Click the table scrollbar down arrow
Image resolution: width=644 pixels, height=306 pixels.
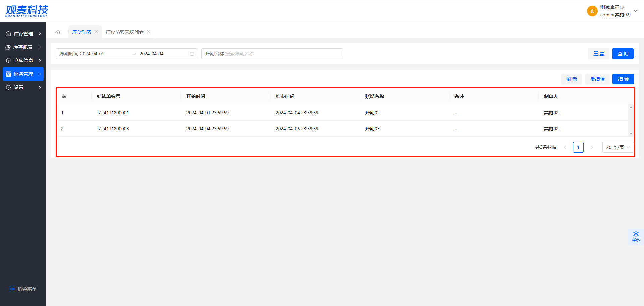631,134
